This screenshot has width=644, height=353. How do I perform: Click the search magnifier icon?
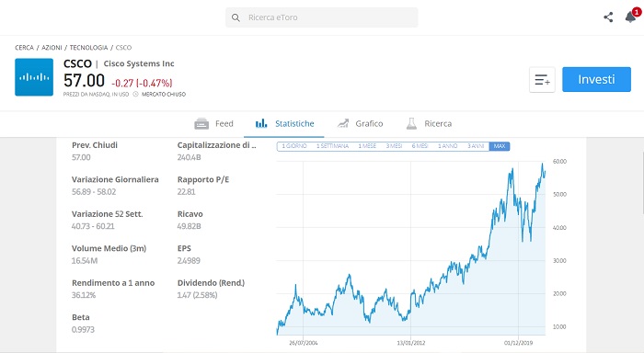(x=236, y=17)
